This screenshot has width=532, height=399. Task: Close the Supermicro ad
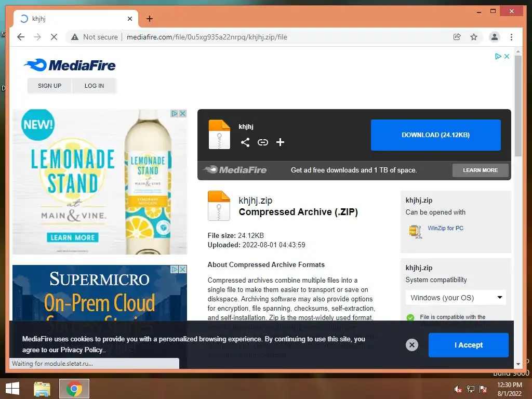[x=182, y=270]
